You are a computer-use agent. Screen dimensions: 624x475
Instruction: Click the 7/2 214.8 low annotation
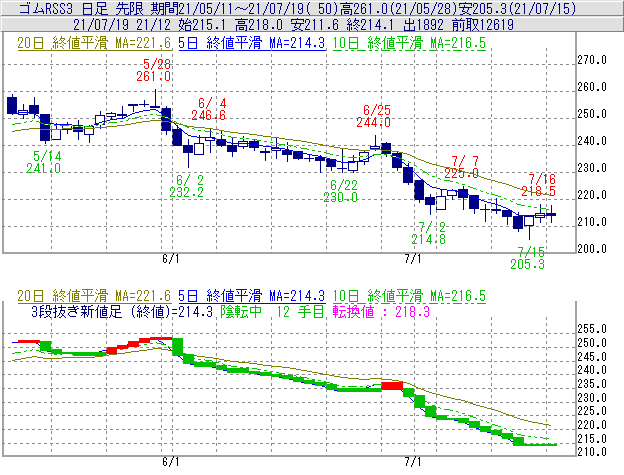[x=429, y=233]
